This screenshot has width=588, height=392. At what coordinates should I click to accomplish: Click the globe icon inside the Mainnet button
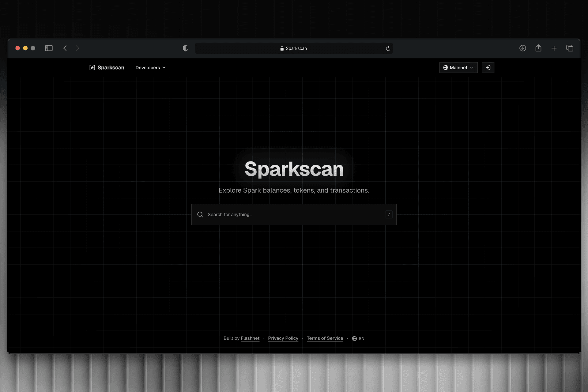tap(446, 67)
